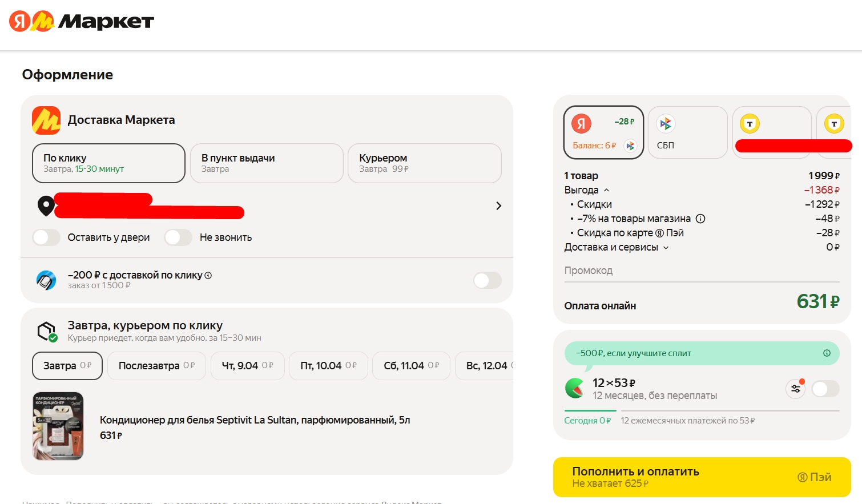The width and height of the screenshot is (862, 504).
Task: Switch to 'В пункт выдачи' delivery tab
Action: (x=267, y=163)
